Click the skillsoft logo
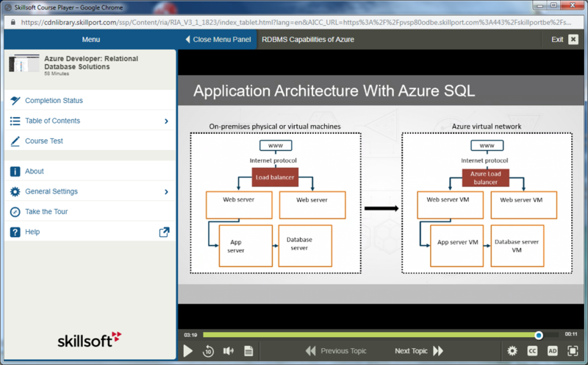 pyautogui.click(x=89, y=340)
